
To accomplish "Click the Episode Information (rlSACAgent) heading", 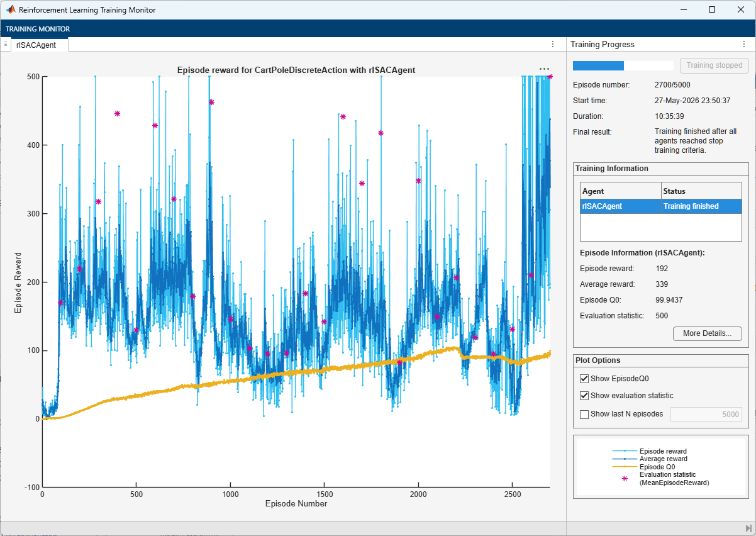I will point(642,253).
